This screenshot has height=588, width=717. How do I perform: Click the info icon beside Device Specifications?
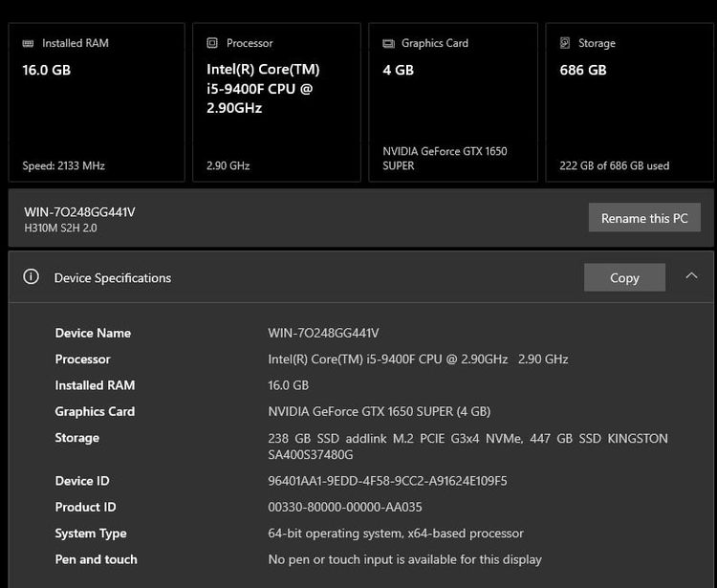[32, 277]
